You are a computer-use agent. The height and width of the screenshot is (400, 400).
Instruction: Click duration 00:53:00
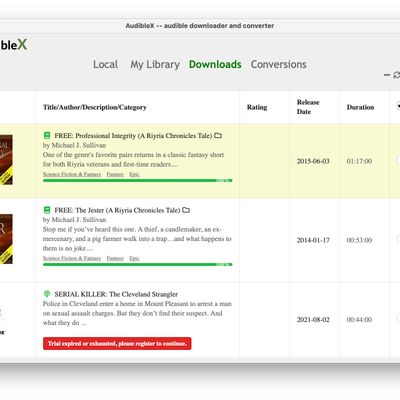click(359, 240)
